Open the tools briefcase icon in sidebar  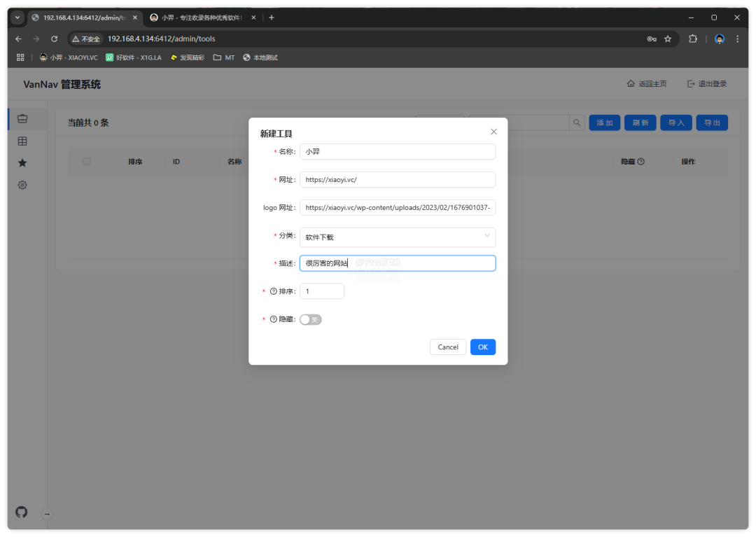22,119
